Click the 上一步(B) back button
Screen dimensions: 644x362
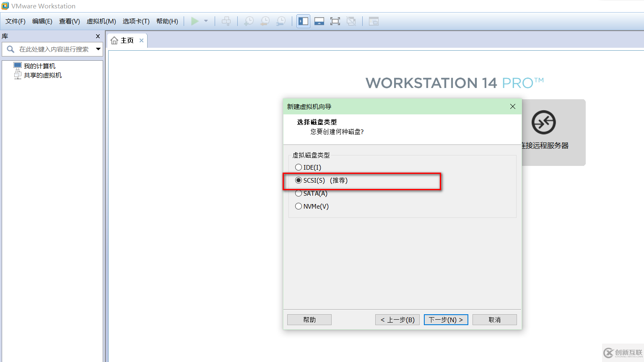[x=397, y=320]
